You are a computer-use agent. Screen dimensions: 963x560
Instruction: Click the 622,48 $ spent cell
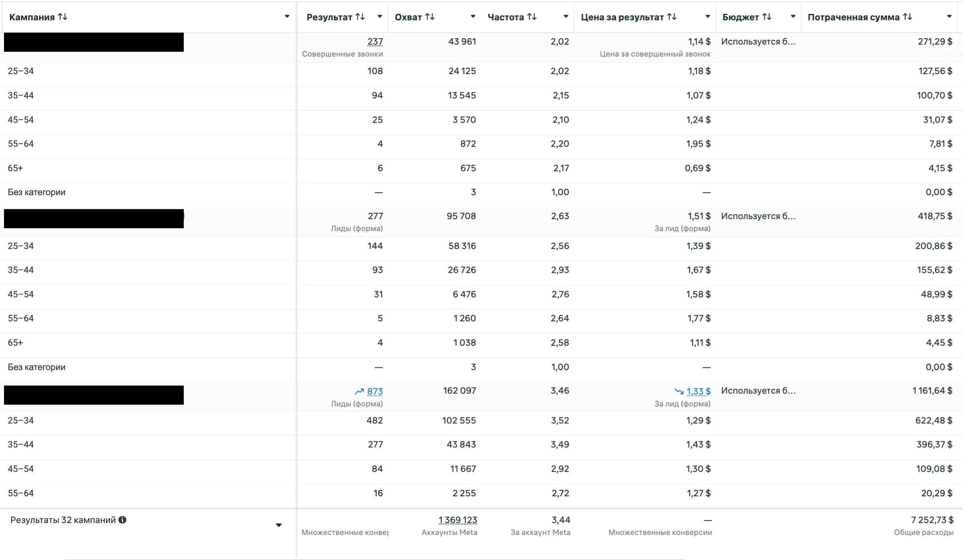pos(934,420)
